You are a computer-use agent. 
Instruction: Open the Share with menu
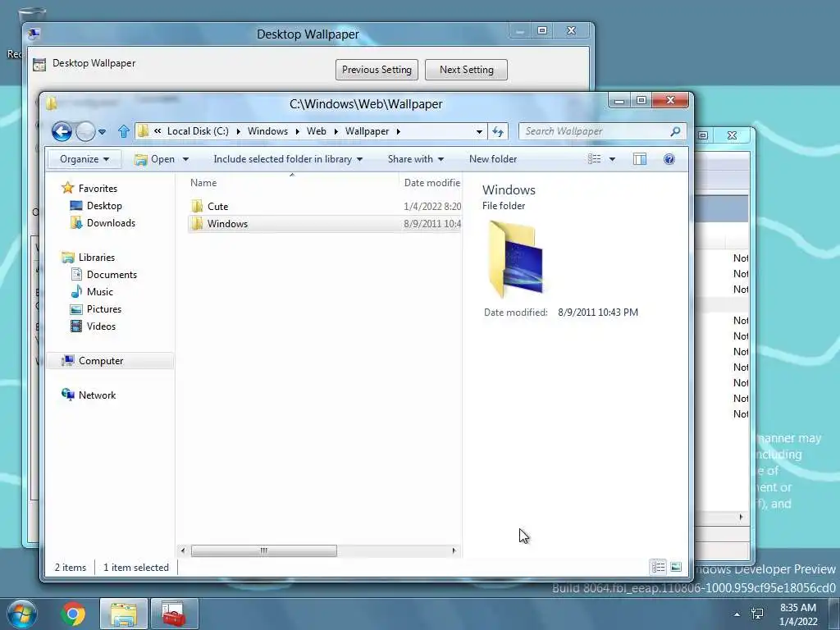click(x=416, y=159)
